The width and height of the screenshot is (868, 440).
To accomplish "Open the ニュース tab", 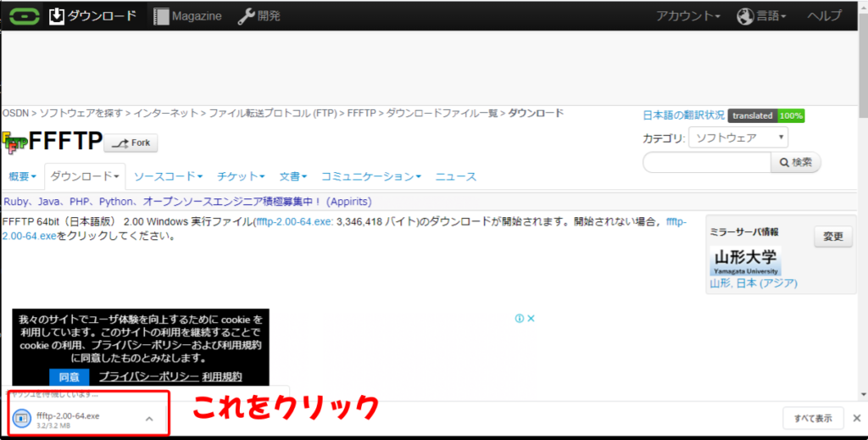I will (x=455, y=176).
